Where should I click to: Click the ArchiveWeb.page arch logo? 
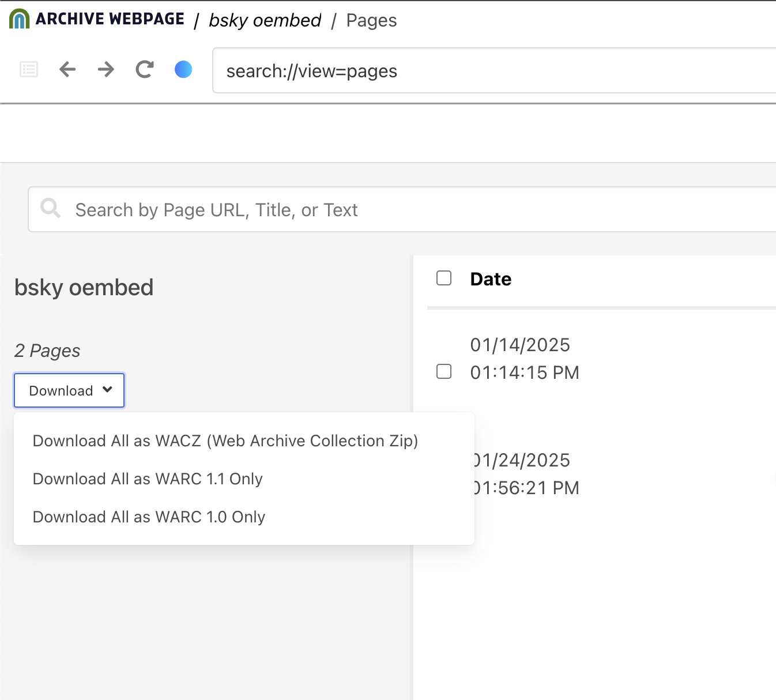20,20
